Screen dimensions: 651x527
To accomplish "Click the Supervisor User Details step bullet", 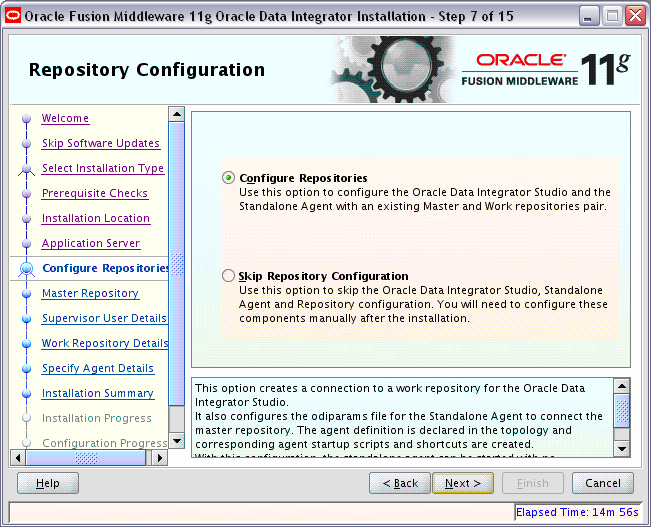I will [27, 319].
